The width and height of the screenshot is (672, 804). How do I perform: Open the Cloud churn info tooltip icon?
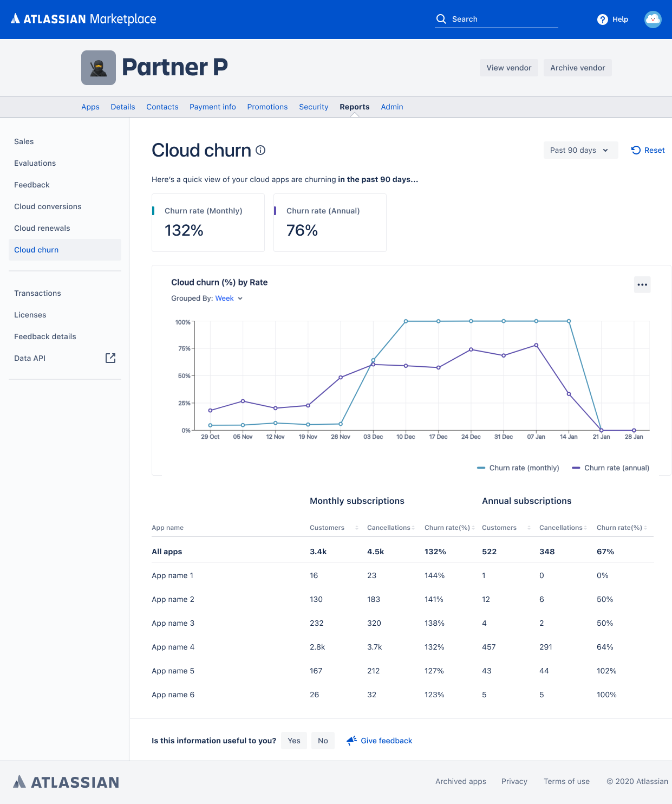tap(260, 151)
